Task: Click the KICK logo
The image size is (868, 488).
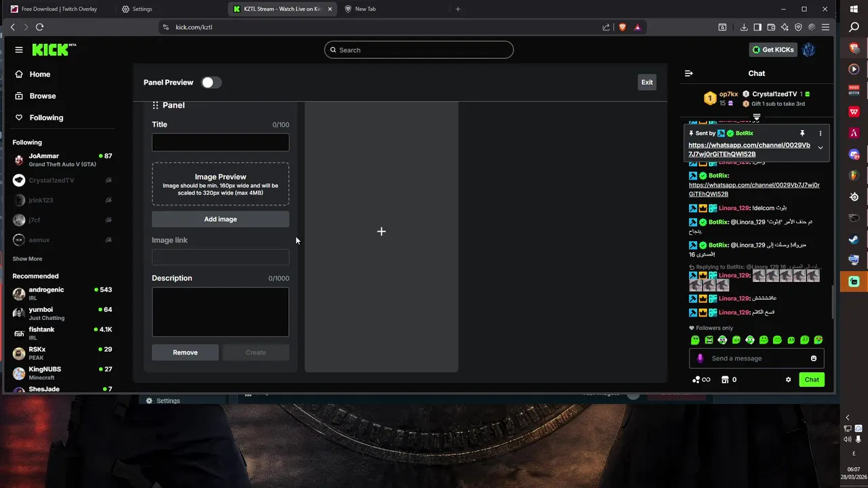Action: (x=54, y=49)
